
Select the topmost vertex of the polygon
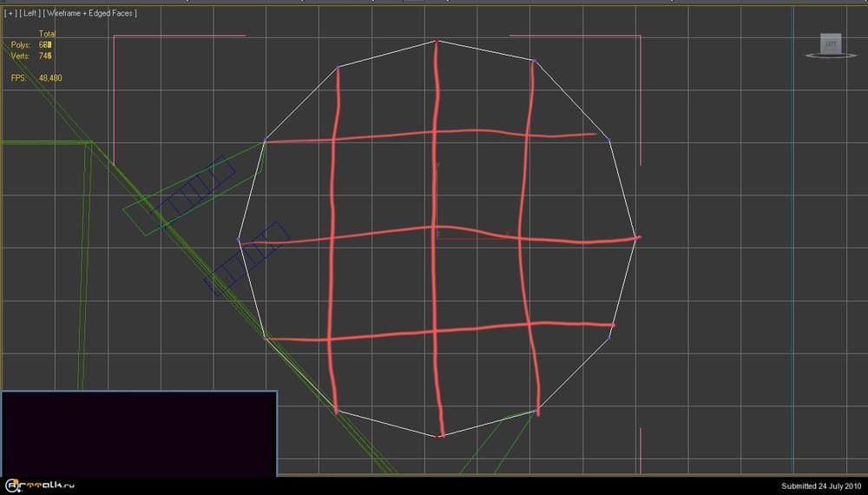click(437, 40)
